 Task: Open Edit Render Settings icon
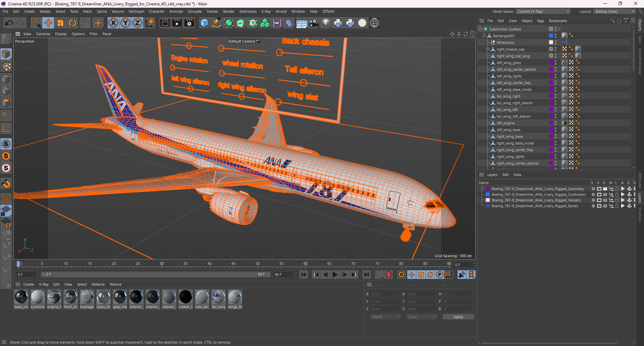[x=189, y=23]
